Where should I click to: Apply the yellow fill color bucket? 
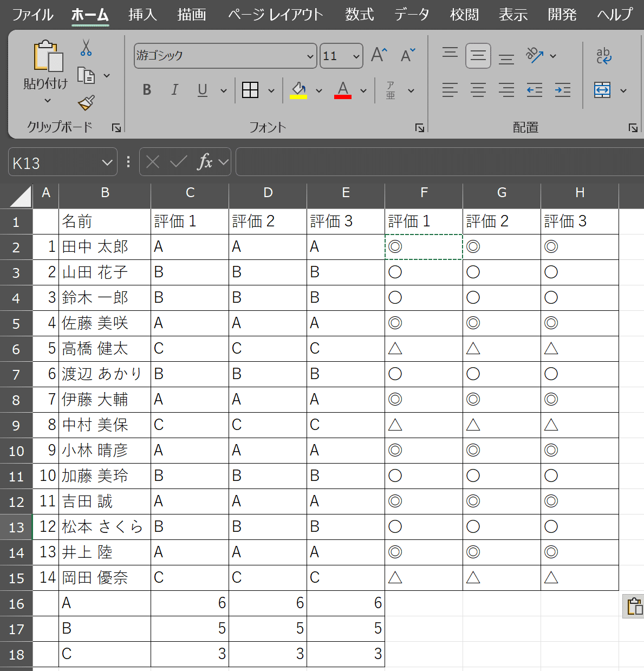coord(298,90)
